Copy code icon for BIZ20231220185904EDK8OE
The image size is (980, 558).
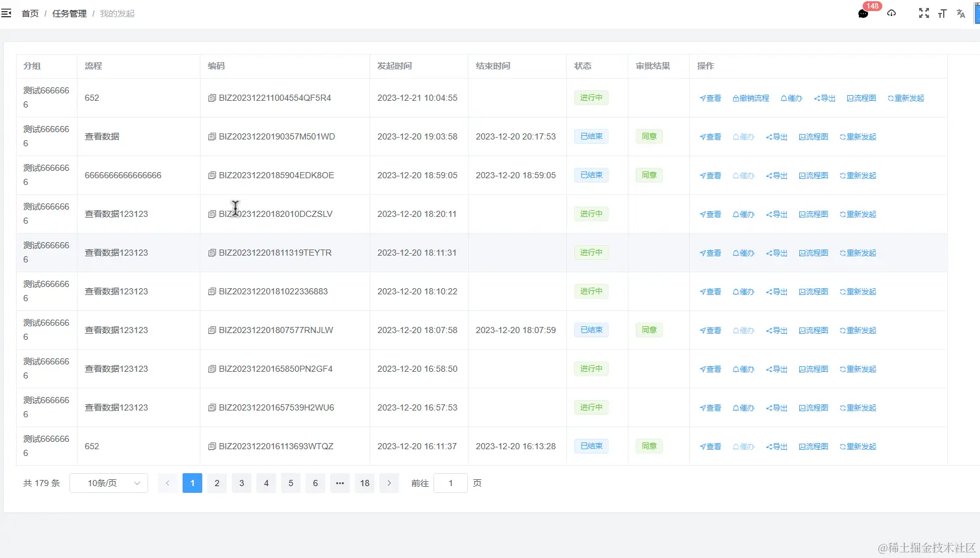(212, 175)
